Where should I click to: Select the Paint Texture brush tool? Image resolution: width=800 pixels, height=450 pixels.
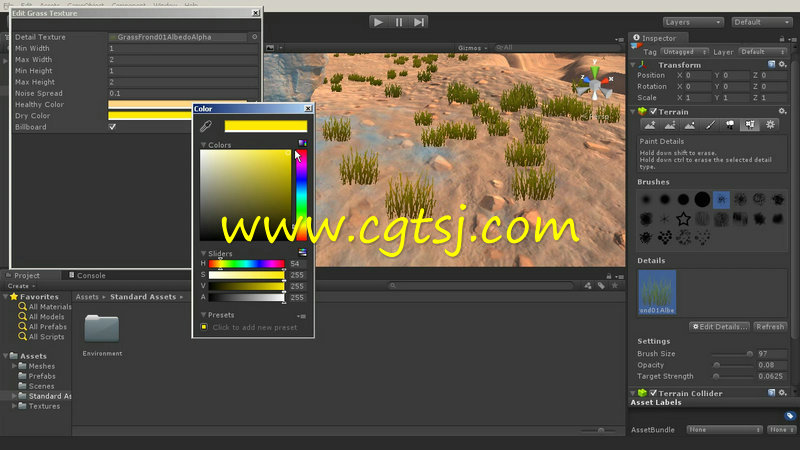[710, 125]
